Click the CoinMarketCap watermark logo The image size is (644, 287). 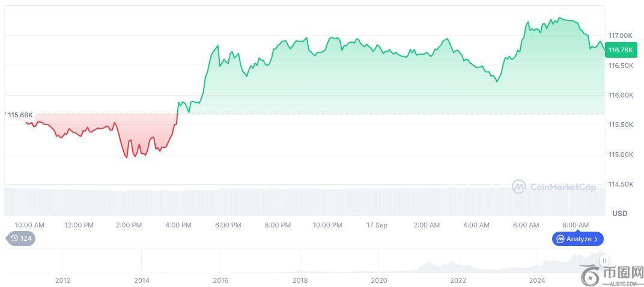(554, 187)
